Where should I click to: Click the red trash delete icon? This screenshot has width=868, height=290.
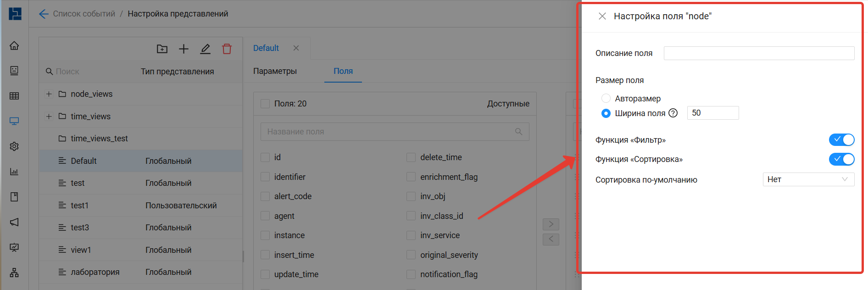(x=227, y=49)
